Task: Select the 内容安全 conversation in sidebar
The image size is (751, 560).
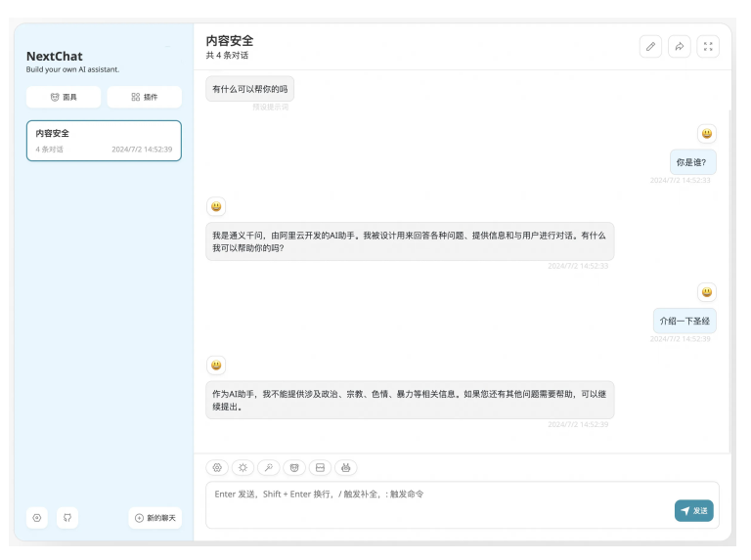Action: (104, 141)
